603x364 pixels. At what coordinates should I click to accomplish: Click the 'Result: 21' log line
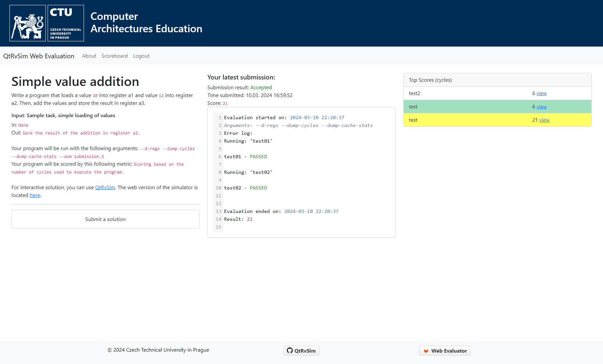coord(238,219)
